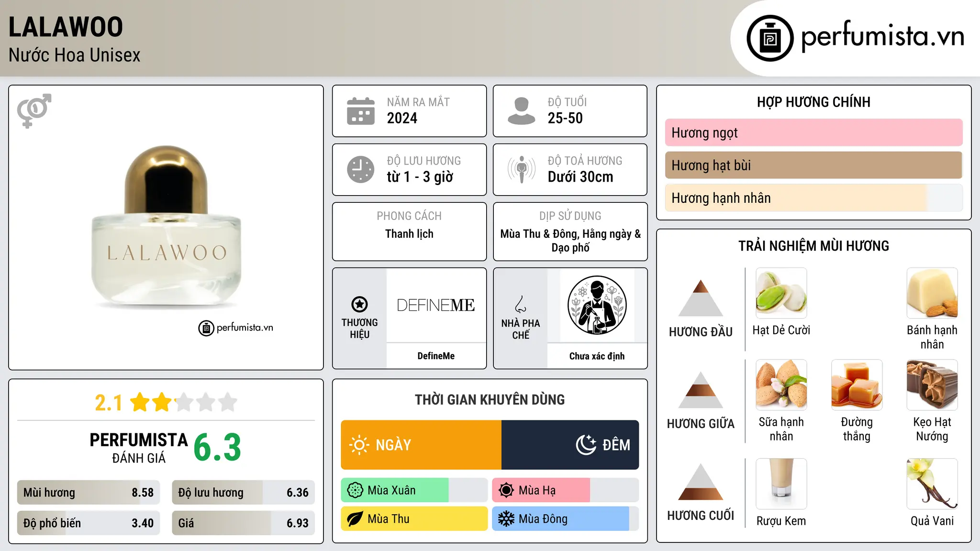Click the cream Hương hạnh nhân accord bar
Viewport: 980px width, 551px height.
pos(813,198)
